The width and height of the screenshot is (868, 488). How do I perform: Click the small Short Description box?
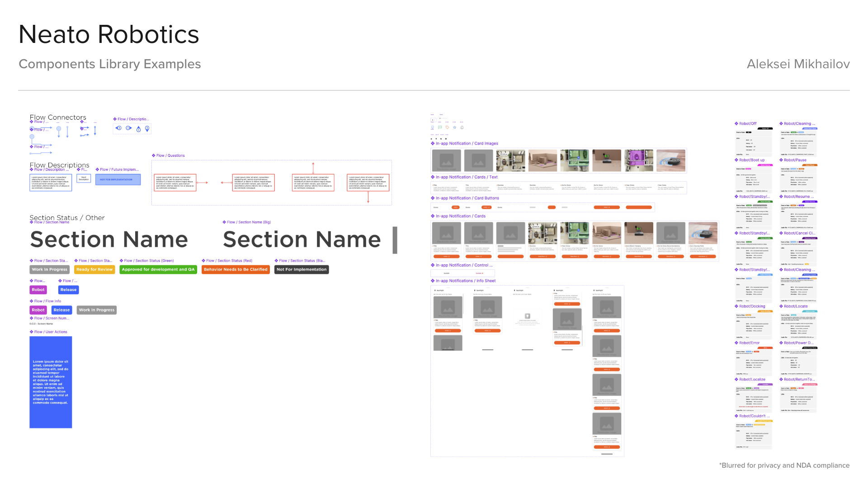click(x=84, y=178)
